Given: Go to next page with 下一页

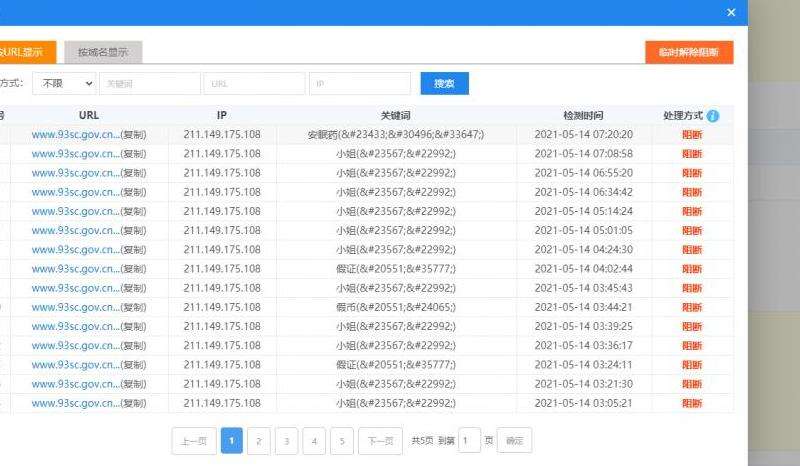Looking at the screenshot, I should pyautogui.click(x=381, y=440).
